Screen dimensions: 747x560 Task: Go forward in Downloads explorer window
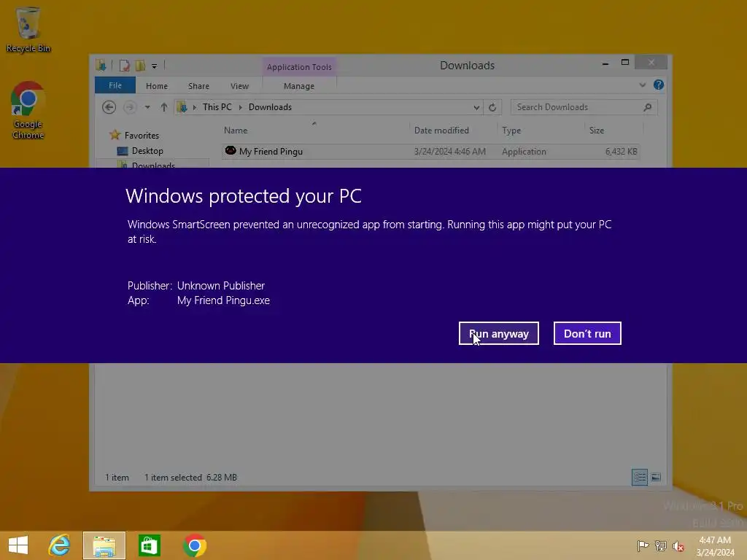tap(130, 107)
